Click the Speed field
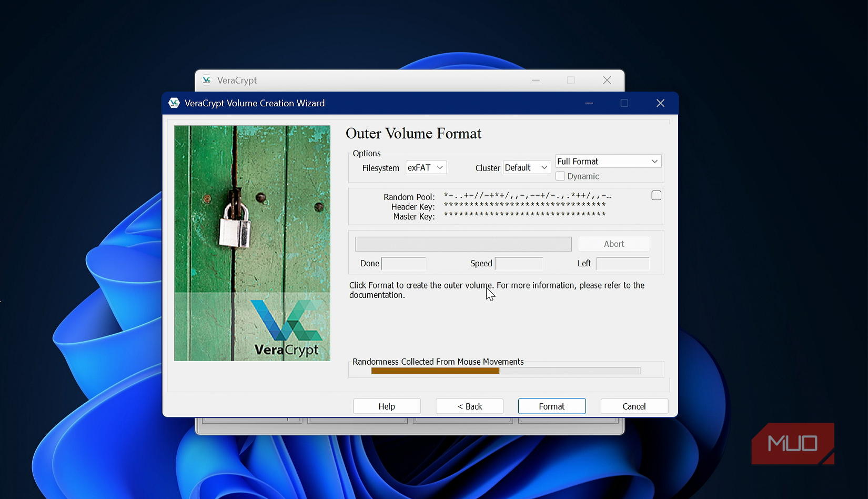This screenshot has width=868, height=499. coord(518,263)
